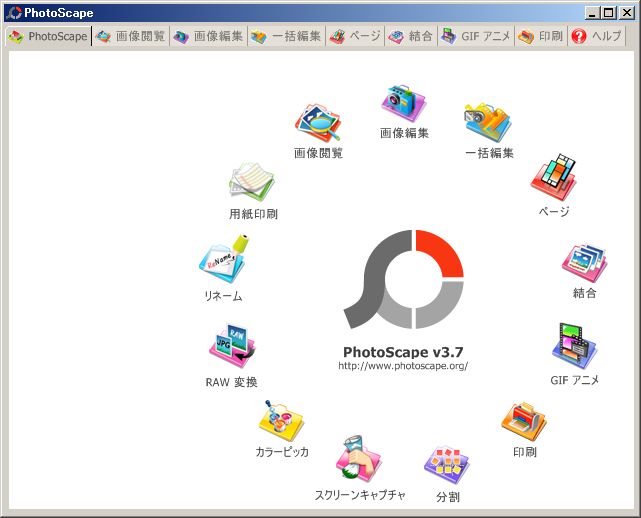Open the 印刷 print icon in circle

tap(524, 421)
